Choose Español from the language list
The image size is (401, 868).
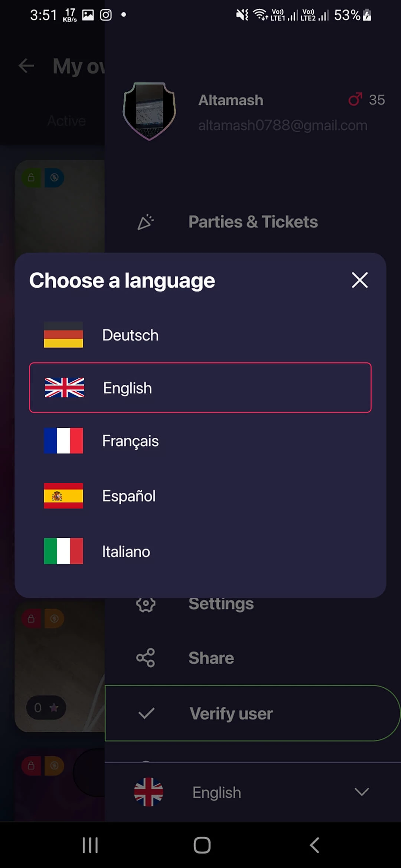128,496
